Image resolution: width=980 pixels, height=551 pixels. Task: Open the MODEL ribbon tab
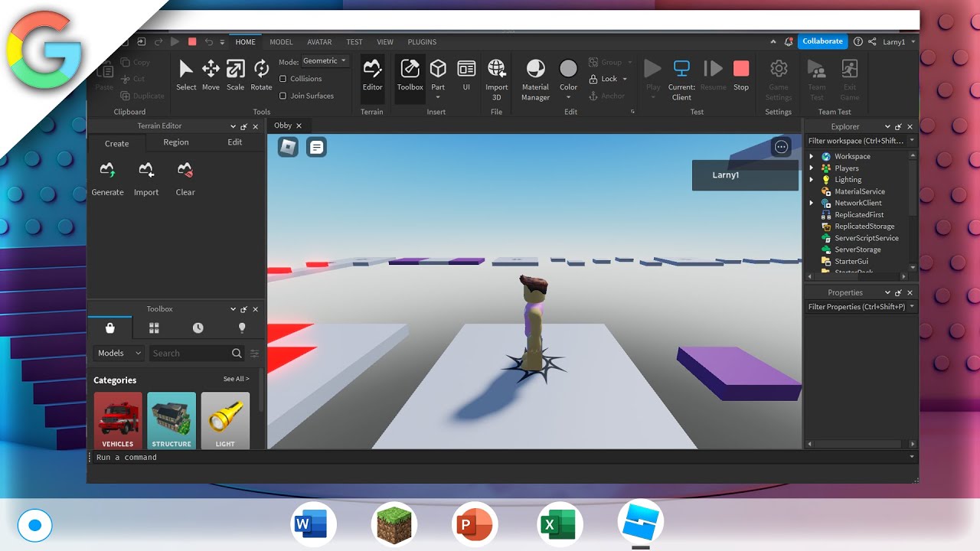(281, 42)
